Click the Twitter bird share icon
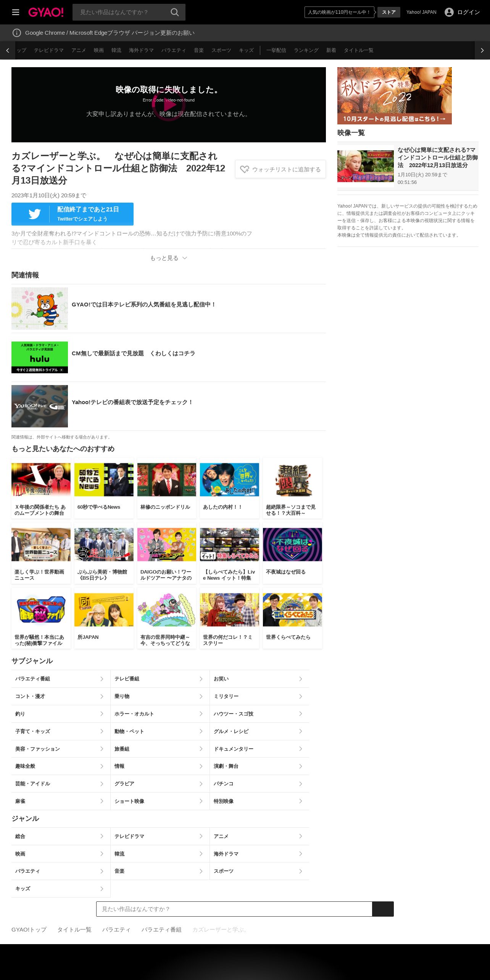 (x=34, y=214)
